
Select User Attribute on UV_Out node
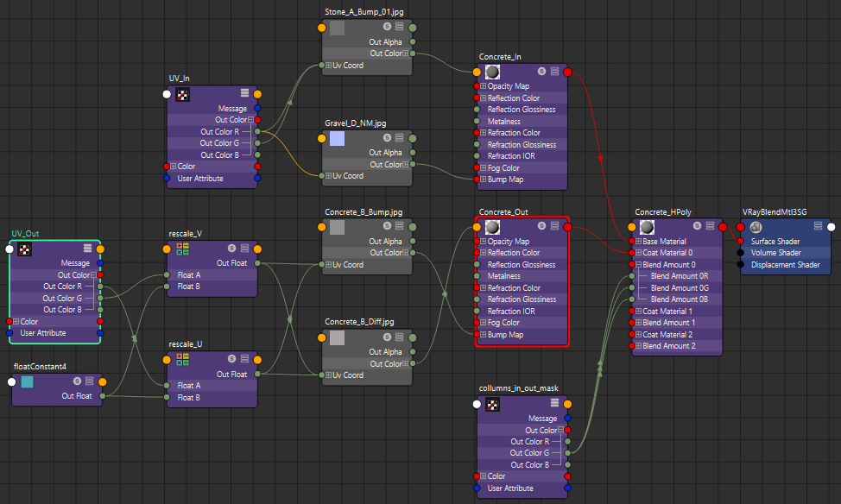pyautogui.click(x=43, y=333)
